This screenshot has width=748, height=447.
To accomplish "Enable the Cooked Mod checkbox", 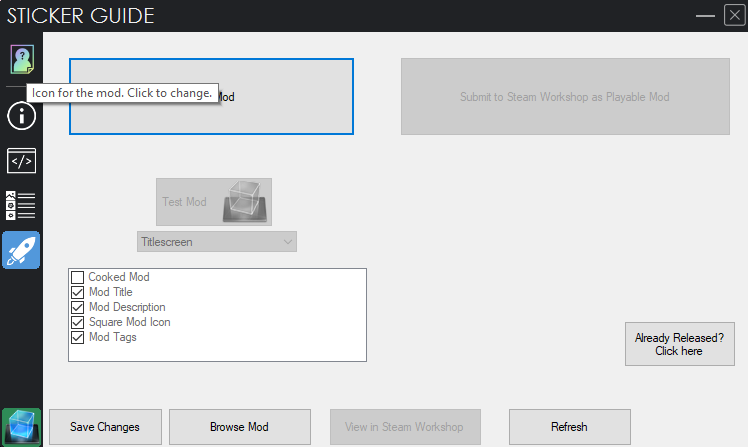I will click(x=78, y=277).
